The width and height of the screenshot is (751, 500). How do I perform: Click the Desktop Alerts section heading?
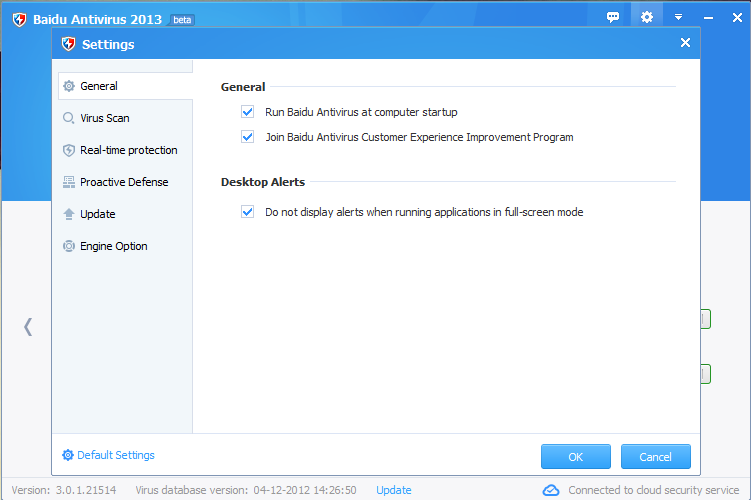point(263,182)
